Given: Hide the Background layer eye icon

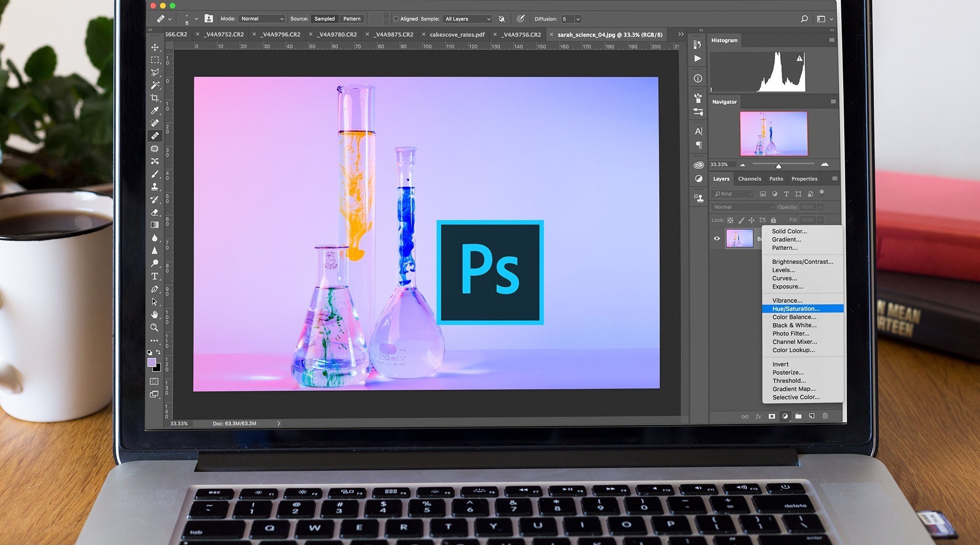Looking at the screenshot, I should coord(717,239).
